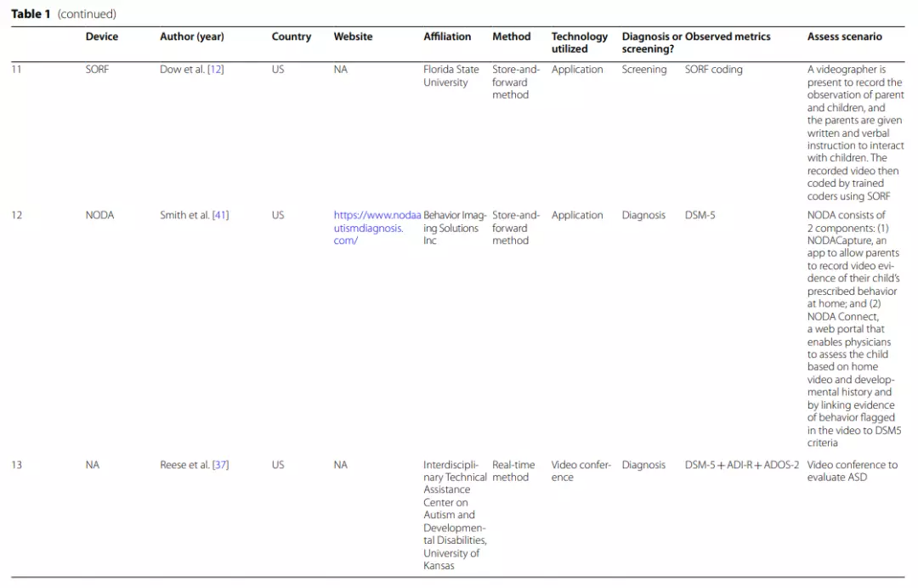Select the 'Device' column header

102,37
